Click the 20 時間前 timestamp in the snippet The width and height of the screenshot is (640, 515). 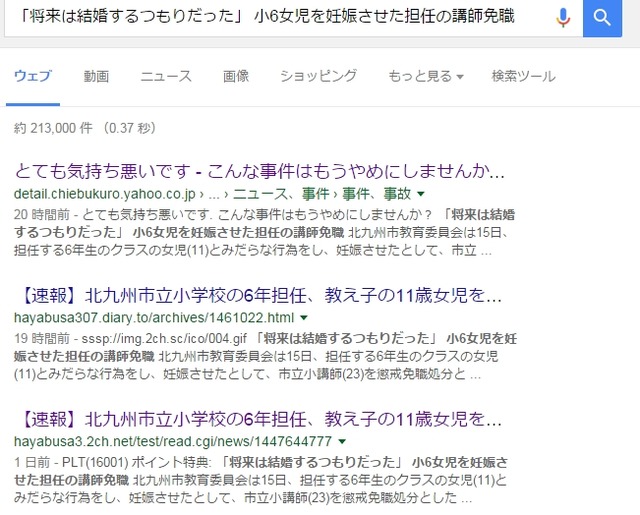click(42, 215)
